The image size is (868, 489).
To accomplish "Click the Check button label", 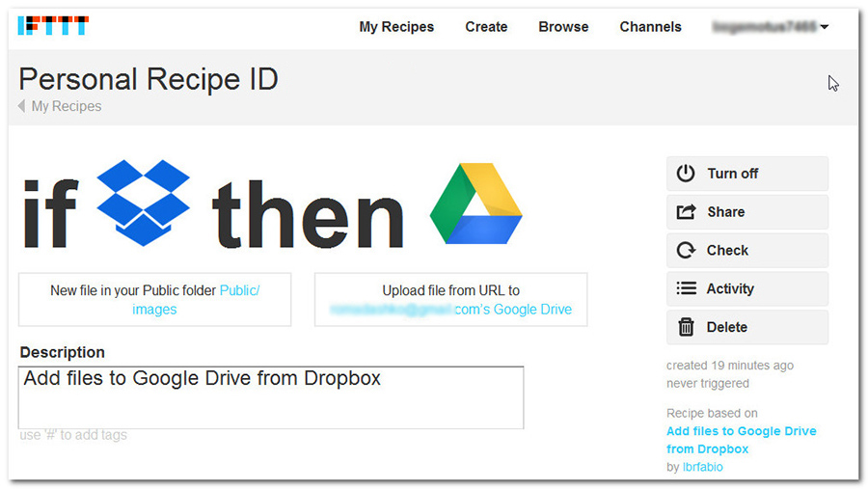I will pos(727,251).
